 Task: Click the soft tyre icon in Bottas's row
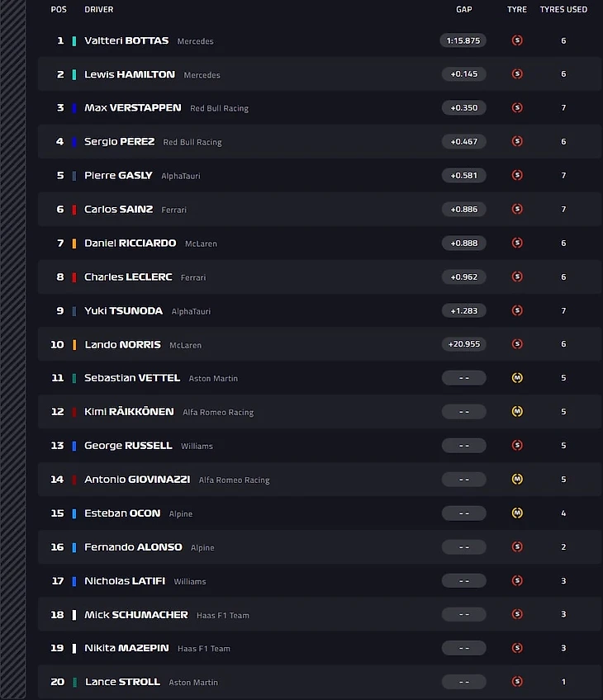click(517, 40)
